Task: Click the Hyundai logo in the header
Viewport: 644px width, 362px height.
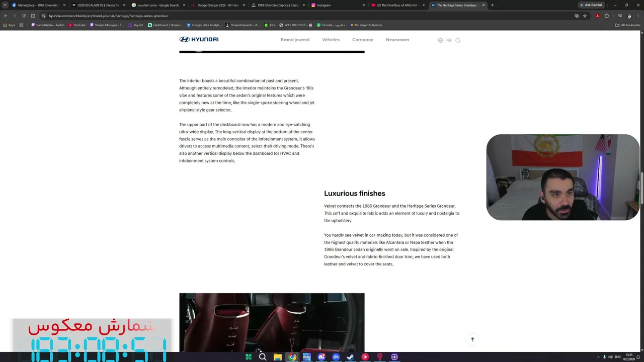Action: 199,39
